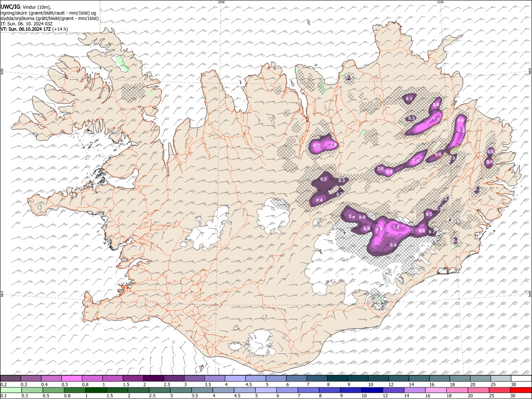The width and height of the screenshot is (532, 399).
Task: Choose the upper-row pale gray swatch labeled 25
Action: coord(500,378)
